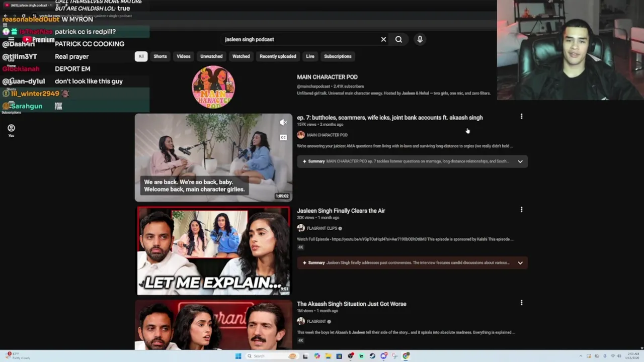Click the 1:05:02 duration on the ep. 7 thumbnail
The width and height of the screenshot is (644, 362).
coord(282,196)
